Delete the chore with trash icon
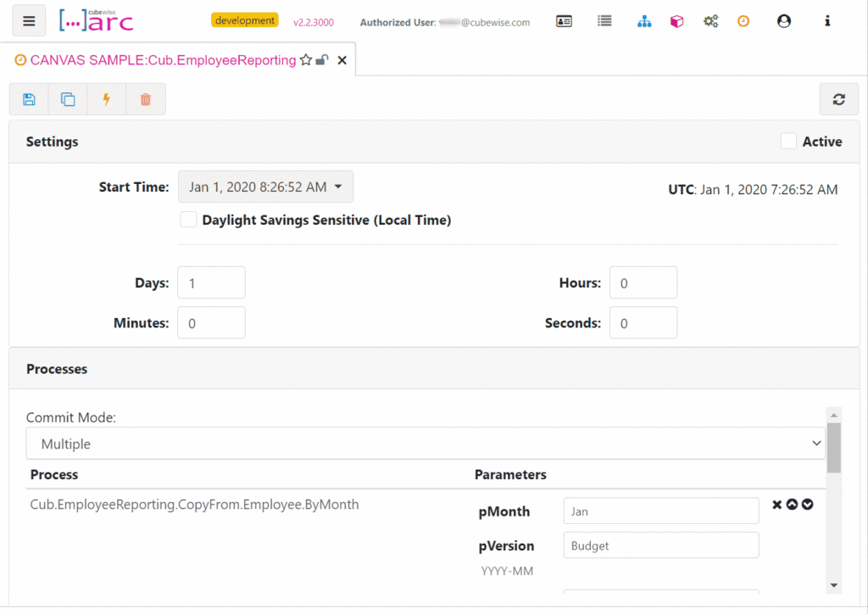 tap(146, 100)
